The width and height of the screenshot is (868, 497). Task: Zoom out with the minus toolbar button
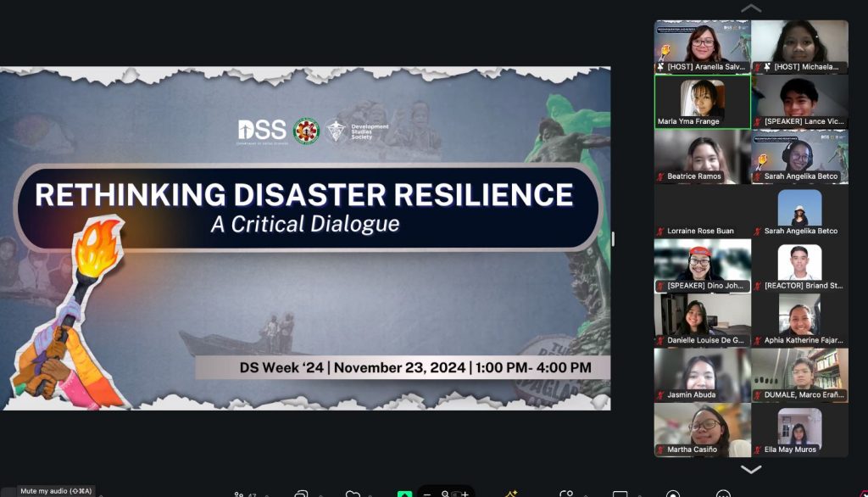427,493
